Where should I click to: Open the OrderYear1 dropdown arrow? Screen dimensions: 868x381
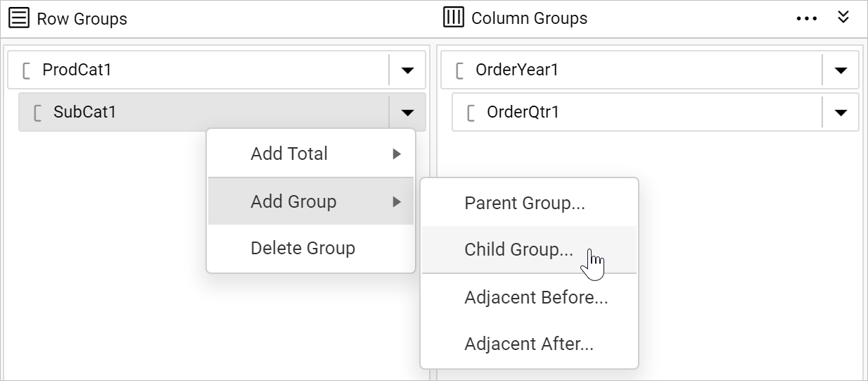[841, 70]
